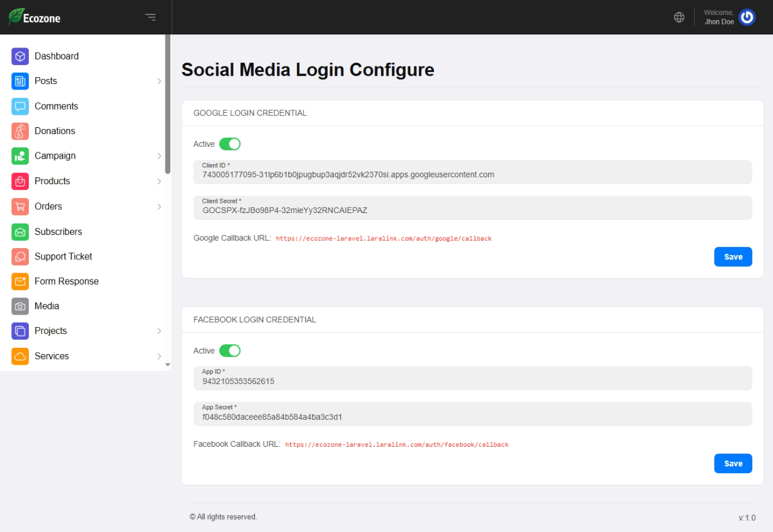Save the Google login credentials
This screenshot has width=773, height=532.
click(x=733, y=257)
